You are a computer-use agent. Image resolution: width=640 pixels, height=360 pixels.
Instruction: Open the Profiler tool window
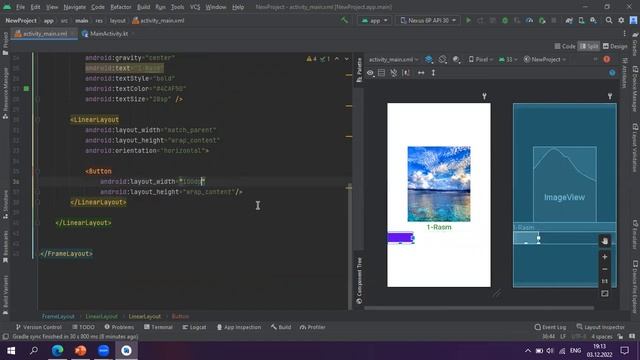click(313, 327)
